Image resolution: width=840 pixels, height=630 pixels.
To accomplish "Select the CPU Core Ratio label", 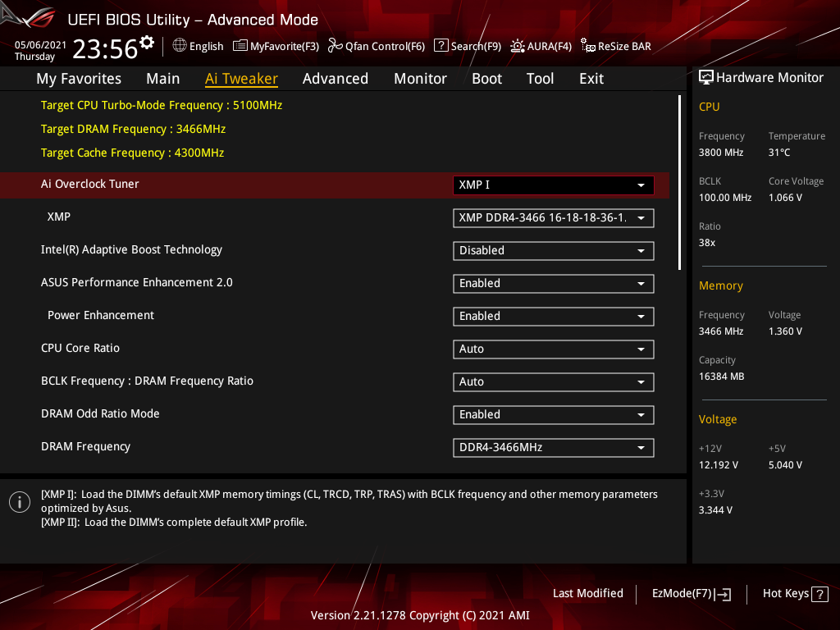I will point(80,348).
